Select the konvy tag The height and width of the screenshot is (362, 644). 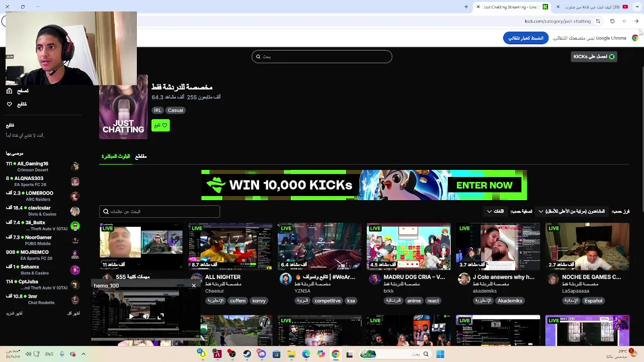click(x=259, y=301)
